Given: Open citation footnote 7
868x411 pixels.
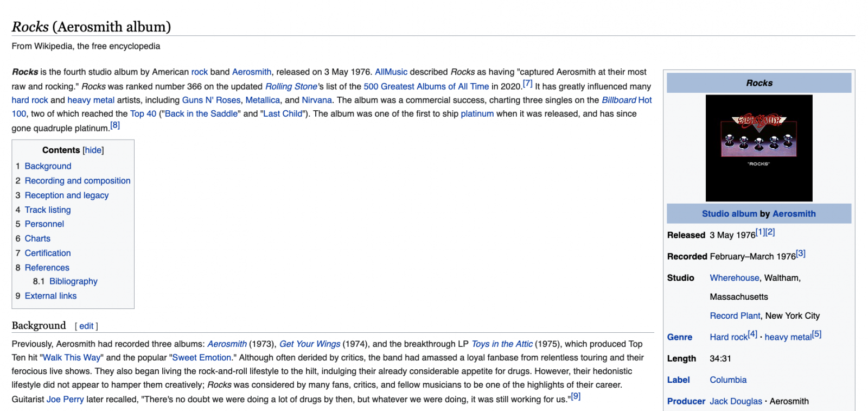Looking at the screenshot, I should 527,84.
